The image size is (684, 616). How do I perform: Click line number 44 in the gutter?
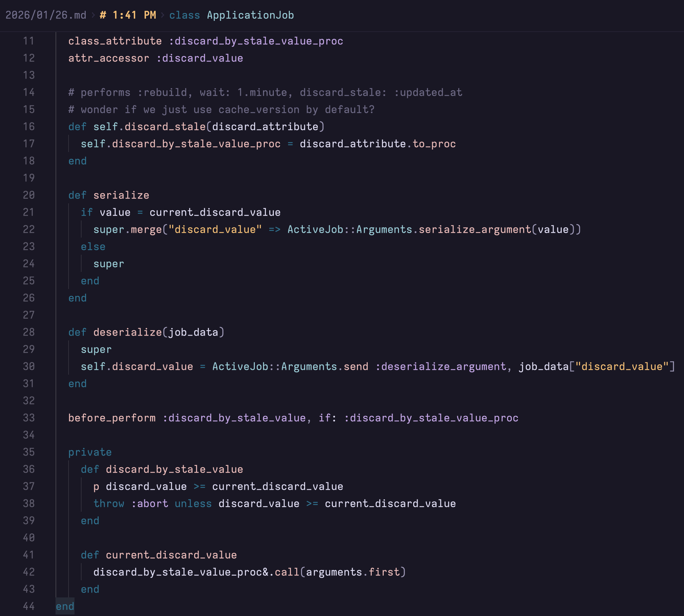[x=29, y=606]
